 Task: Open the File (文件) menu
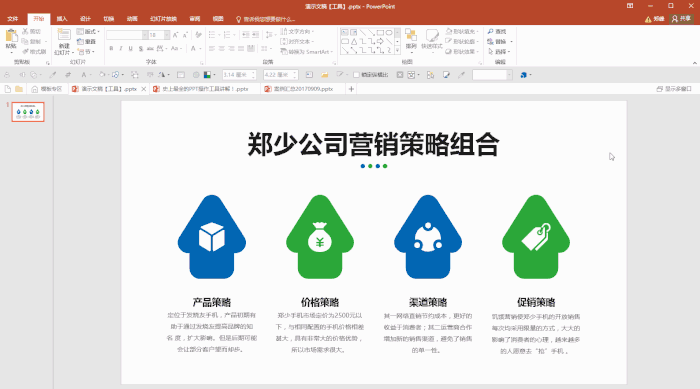pos(12,19)
